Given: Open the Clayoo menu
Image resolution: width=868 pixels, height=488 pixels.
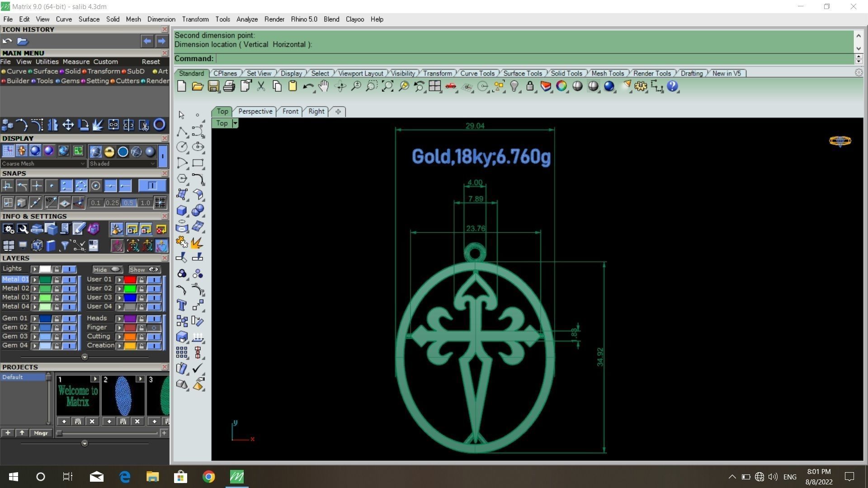Looking at the screenshot, I should tap(355, 19).
